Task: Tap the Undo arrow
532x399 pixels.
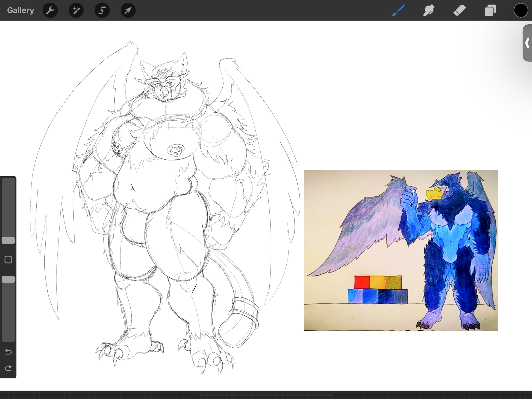Action: point(8,352)
